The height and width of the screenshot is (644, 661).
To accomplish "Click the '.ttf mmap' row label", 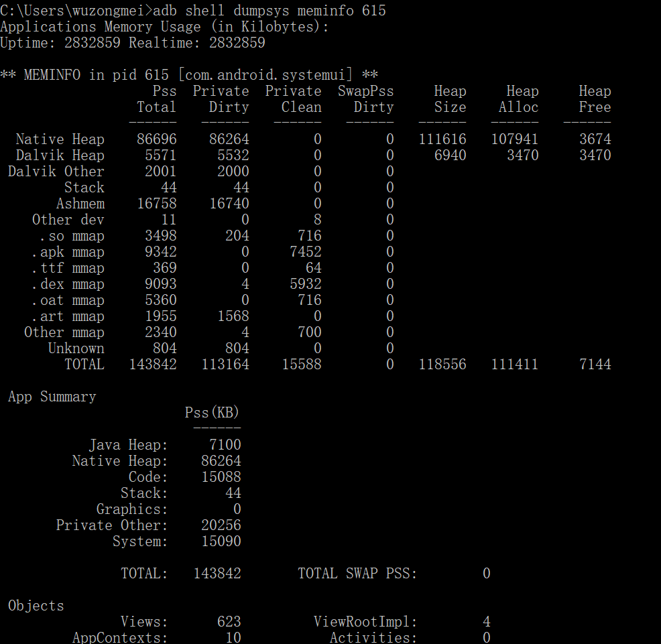I will tap(68, 267).
